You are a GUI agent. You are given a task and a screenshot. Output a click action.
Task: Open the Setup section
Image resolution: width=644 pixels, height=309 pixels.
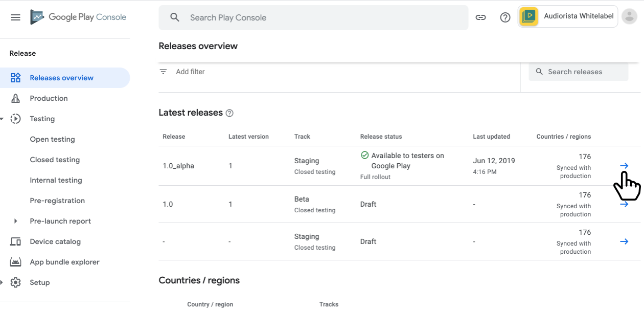(x=39, y=282)
